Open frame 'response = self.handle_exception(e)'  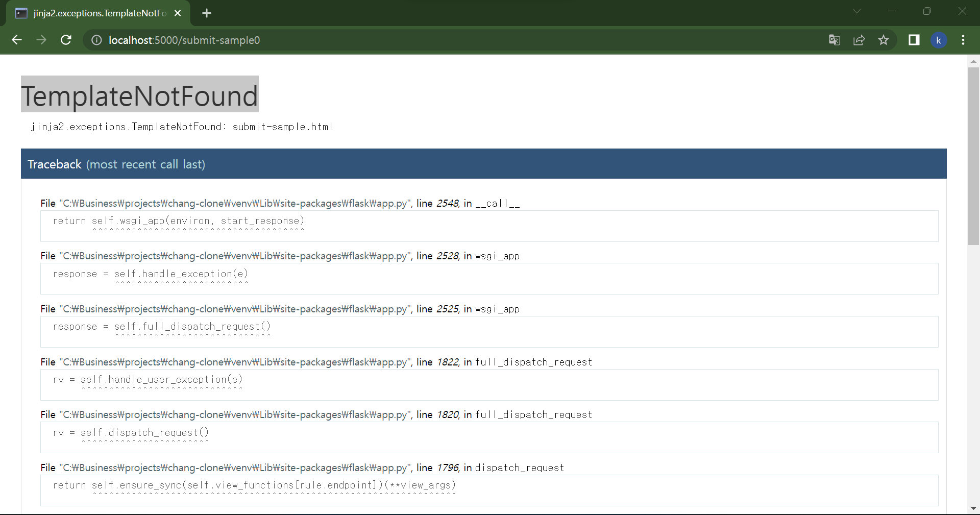[489, 279]
